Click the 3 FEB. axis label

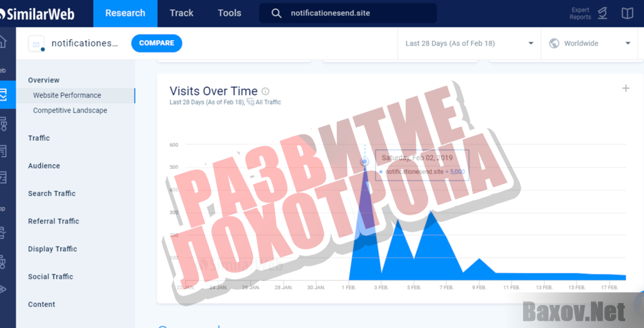tap(381, 288)
